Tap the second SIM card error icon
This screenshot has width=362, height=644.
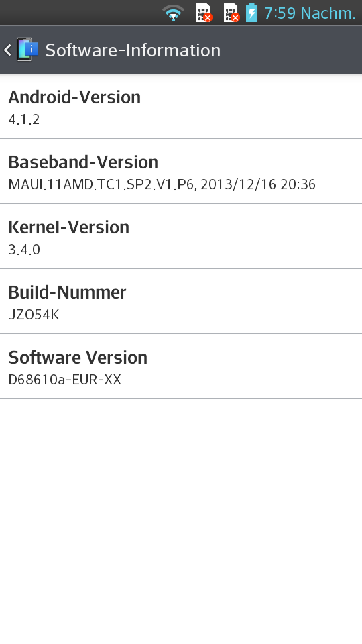(231, 13)
